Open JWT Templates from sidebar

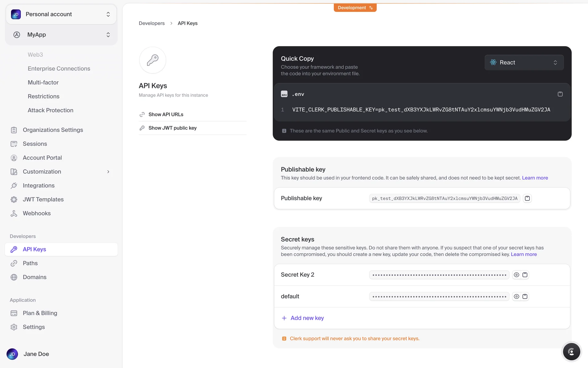tap(43, 199)
